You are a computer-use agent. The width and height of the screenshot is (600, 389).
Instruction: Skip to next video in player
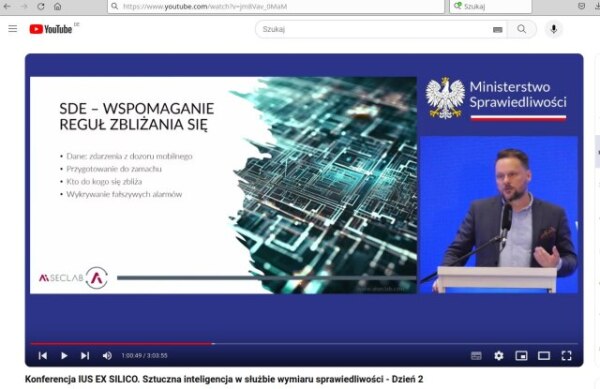pyautogui.click(x=85, y=356)
